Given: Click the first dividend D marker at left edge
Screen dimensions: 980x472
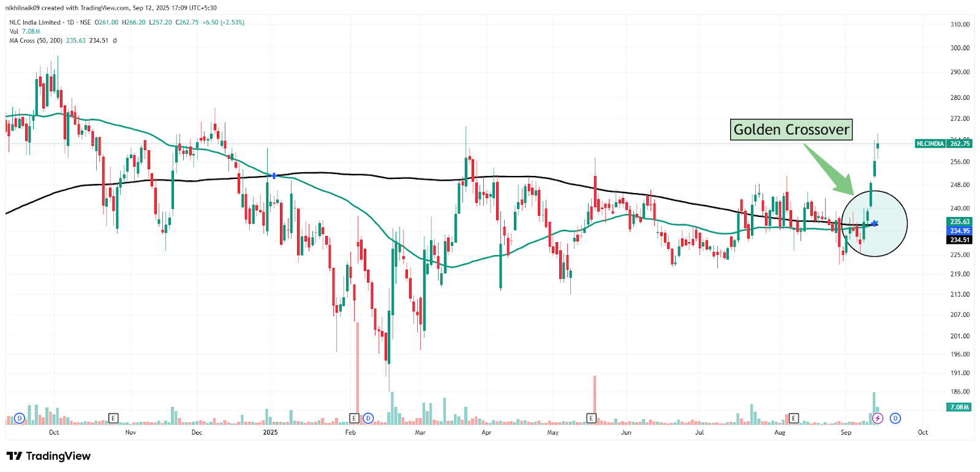Looking at the screenshot, I should [20, 418].
